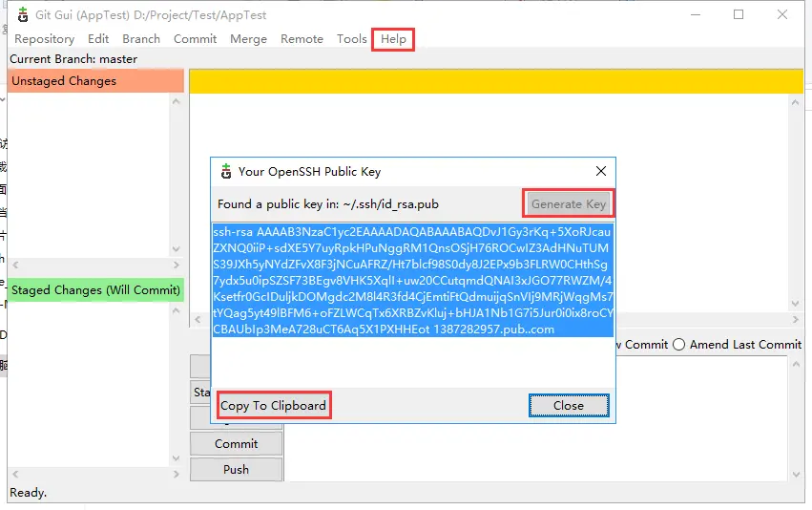Viewport: 812px width, 510px height.
Task: Click the yellow diff header bar
Action: pyautogui.click(x=496, y=81)
